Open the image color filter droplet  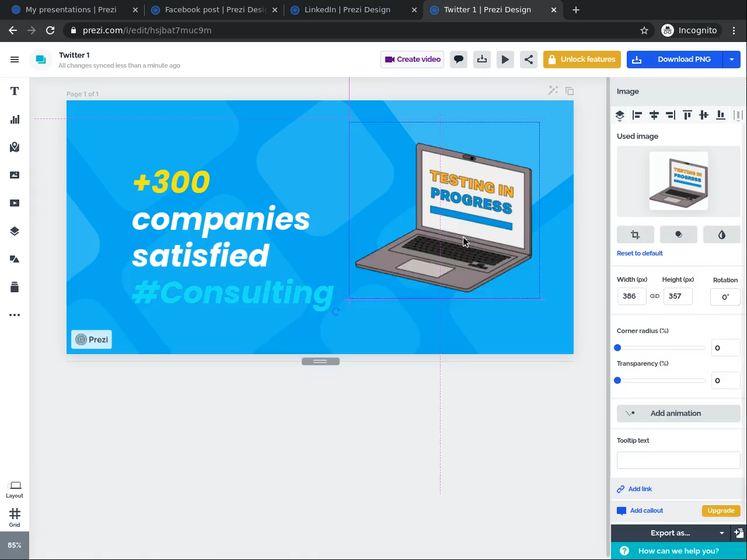pyautogui.click(x=722, y=235)
